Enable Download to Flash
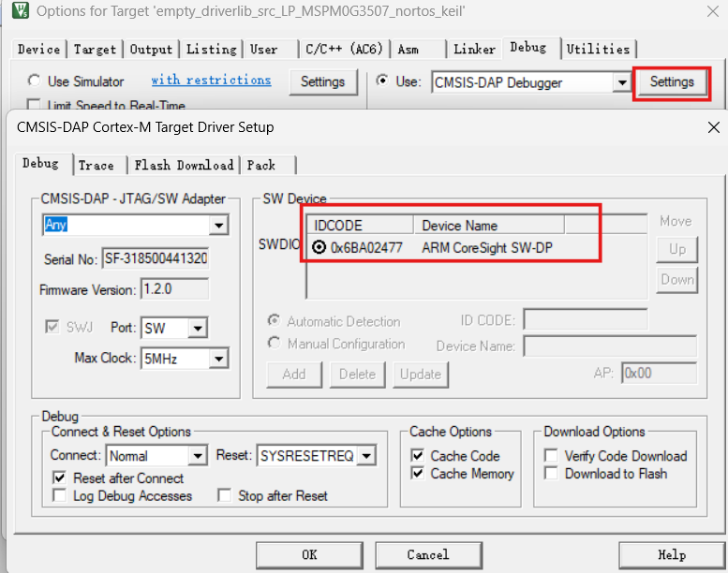Screen dimensions: 728x573 tap(551, 473)
